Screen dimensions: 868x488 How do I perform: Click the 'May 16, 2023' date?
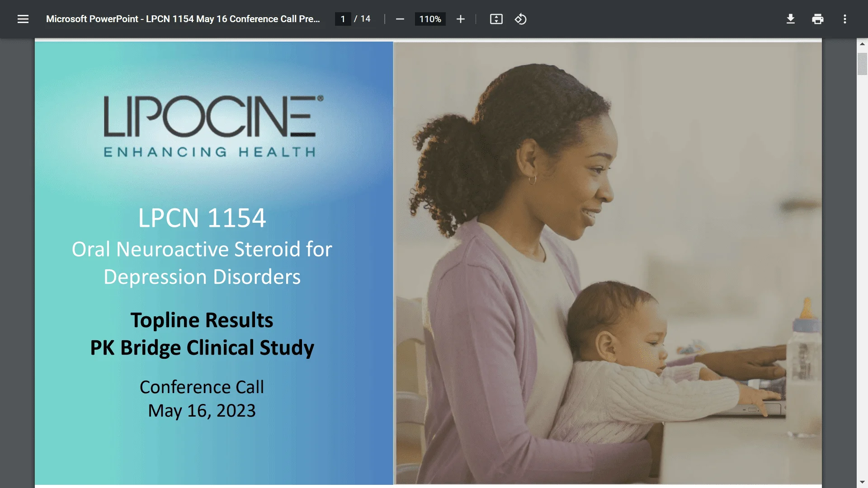click(x=202, y=411)
